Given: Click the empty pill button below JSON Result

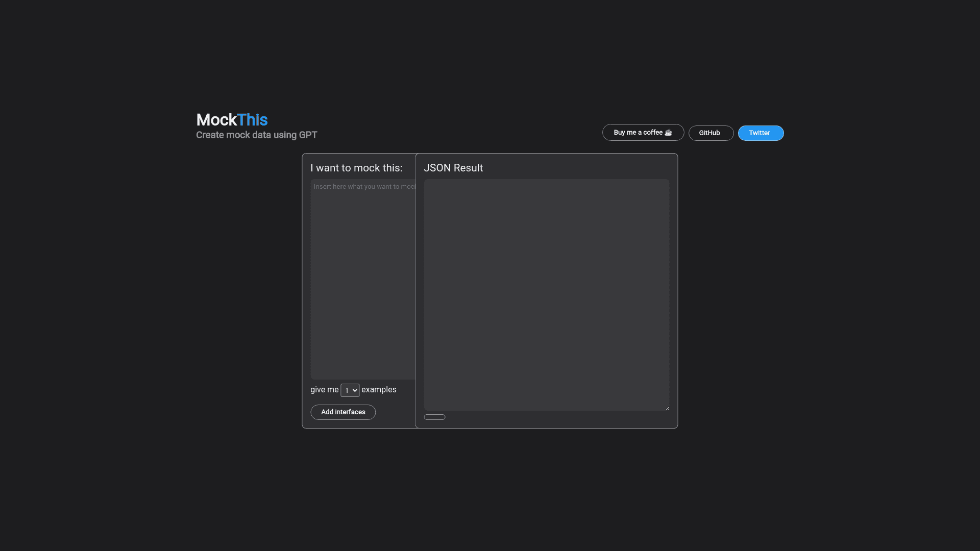Looking at the screenshot, I should pos(434,417).
